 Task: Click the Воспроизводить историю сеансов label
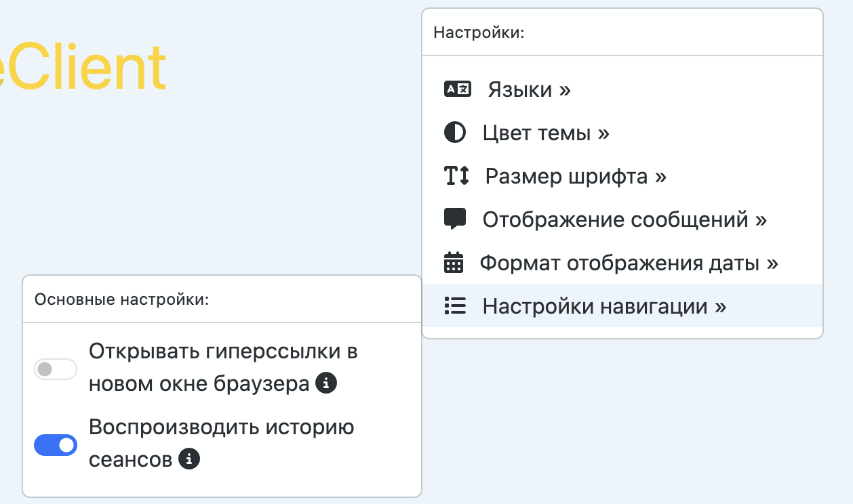pyautogui.click(x=221, y=428)
